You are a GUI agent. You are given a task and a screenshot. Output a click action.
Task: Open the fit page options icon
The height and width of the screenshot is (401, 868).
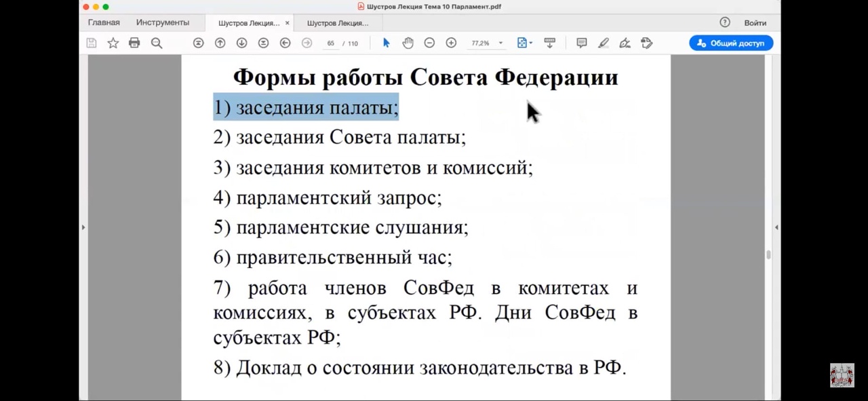pyautogui.click(x=524, y=43)
